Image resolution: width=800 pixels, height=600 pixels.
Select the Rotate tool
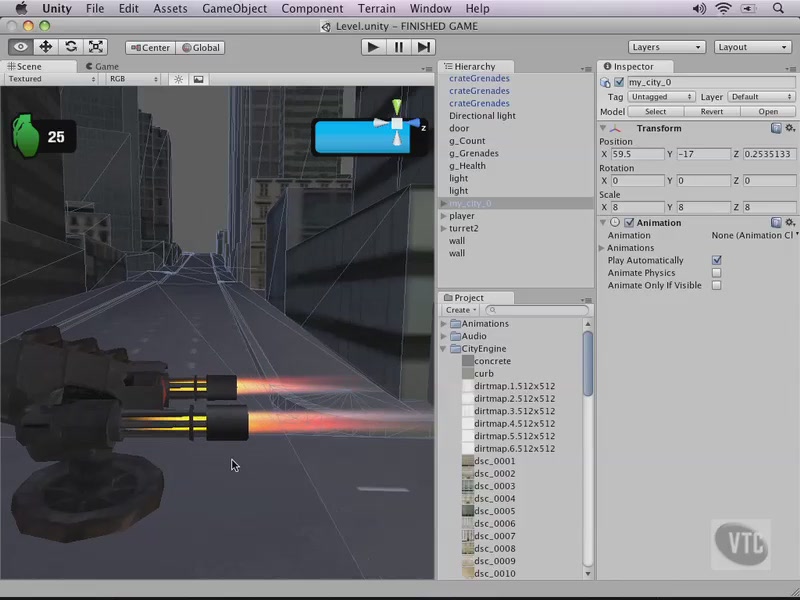[71, 47]
